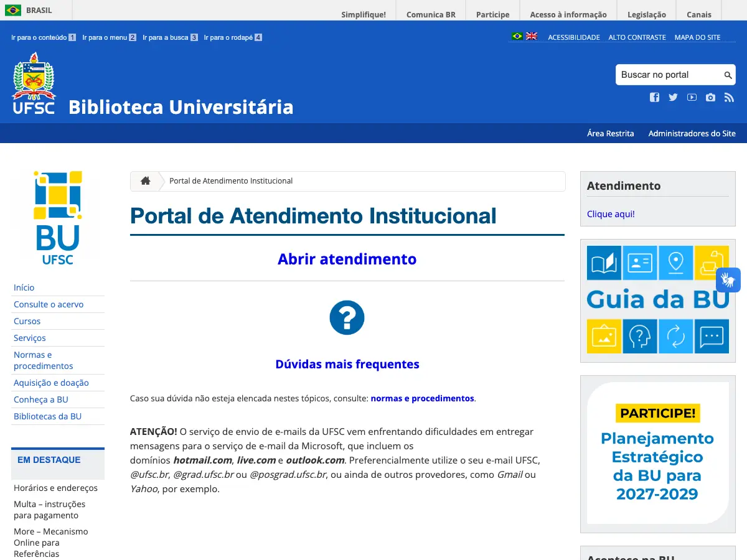Click Ir para a busca link
The height and width of the screenshot is (560, 747).
pos(171,37)
